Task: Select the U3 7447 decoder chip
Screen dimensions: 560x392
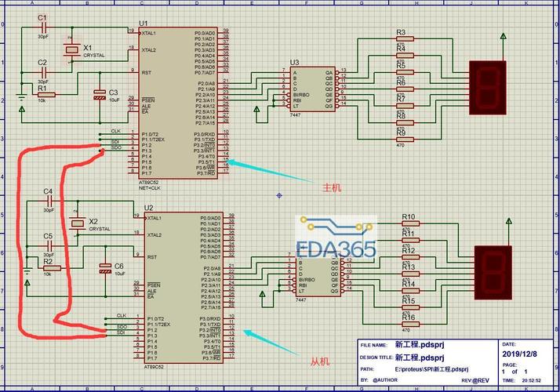Action: click(312, 89)
